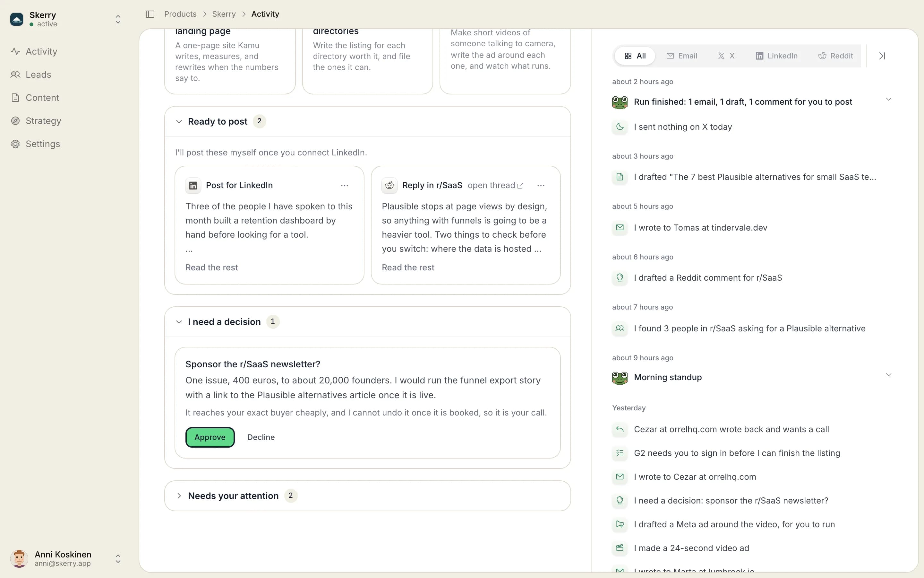Click the frog avatar beside Run finished
The image size is (924, 578).
click(x=620, y=102)
